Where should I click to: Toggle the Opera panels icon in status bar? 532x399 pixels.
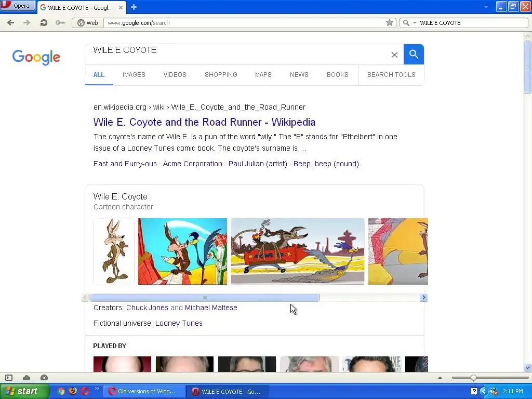pyautogui.click(x=9, y=378)
